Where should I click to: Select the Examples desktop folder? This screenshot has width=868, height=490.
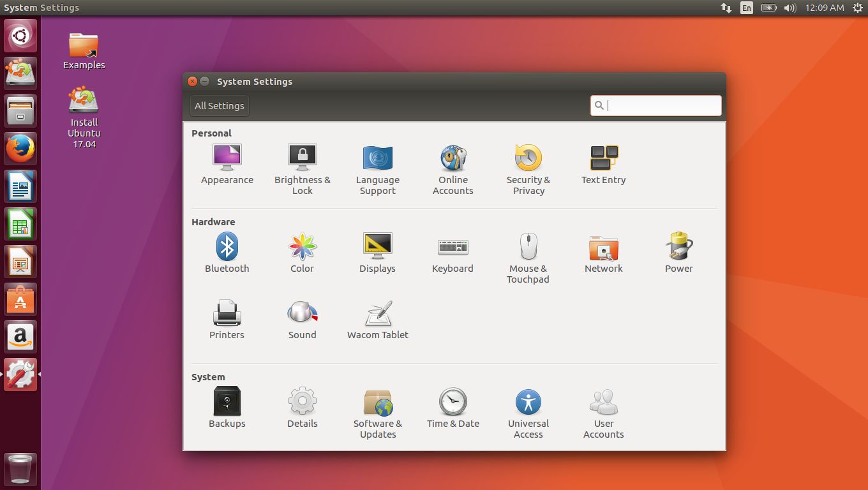pos(84,51)
